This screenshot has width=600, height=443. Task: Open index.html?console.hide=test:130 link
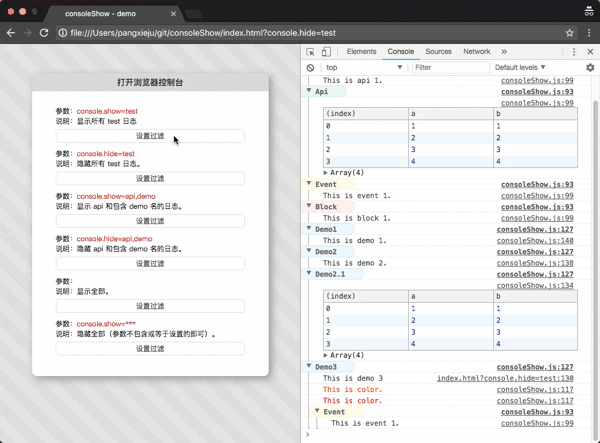pos(505,378)
